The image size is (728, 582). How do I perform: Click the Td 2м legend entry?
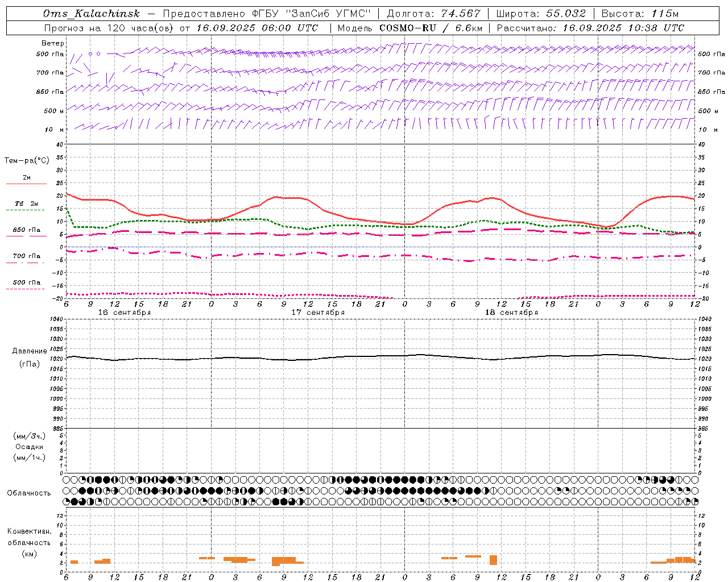26,203
